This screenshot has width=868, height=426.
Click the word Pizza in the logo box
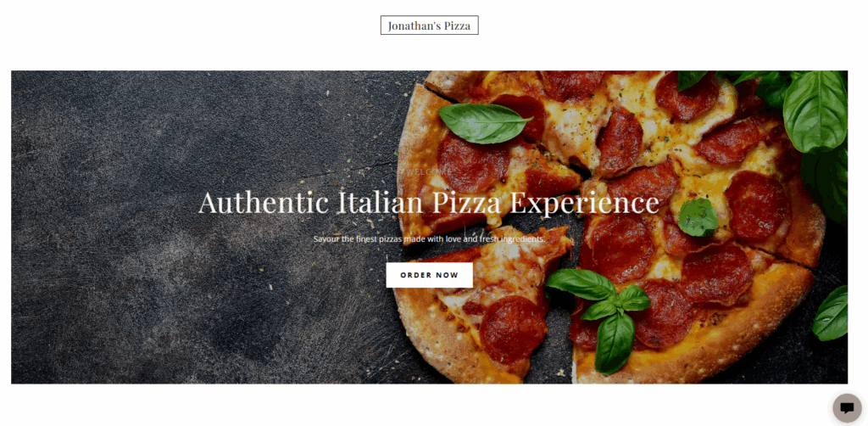coord(457,26)
